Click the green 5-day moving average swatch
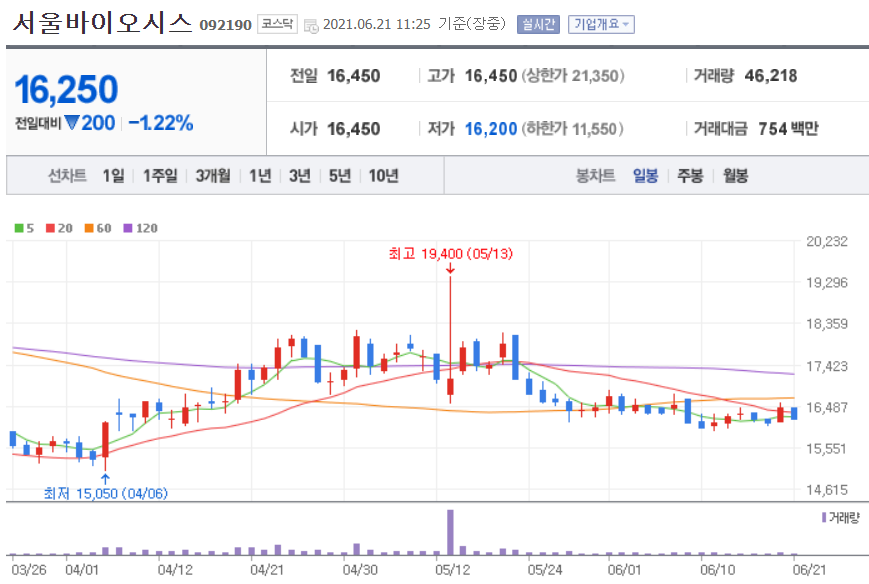 point(19,228)
